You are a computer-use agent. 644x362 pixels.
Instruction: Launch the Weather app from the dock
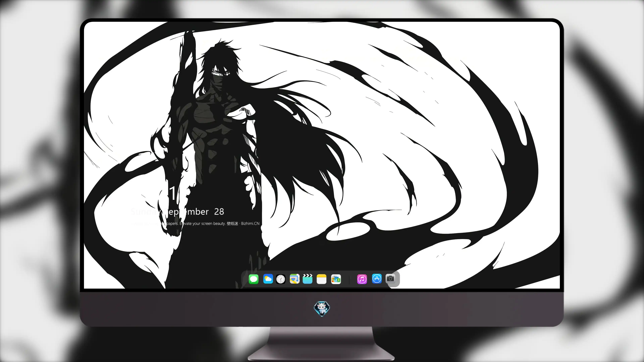point(268,279)
